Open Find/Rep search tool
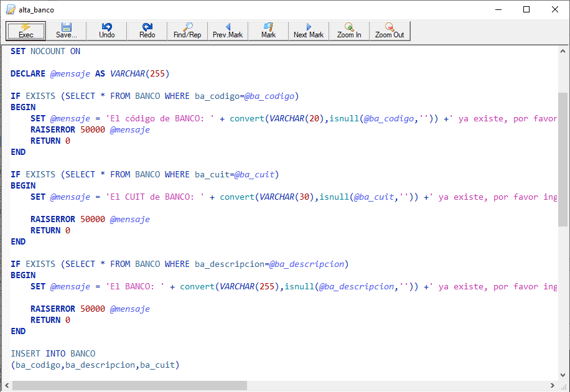This screenshot has width=570, height=392. click(187, 30)
